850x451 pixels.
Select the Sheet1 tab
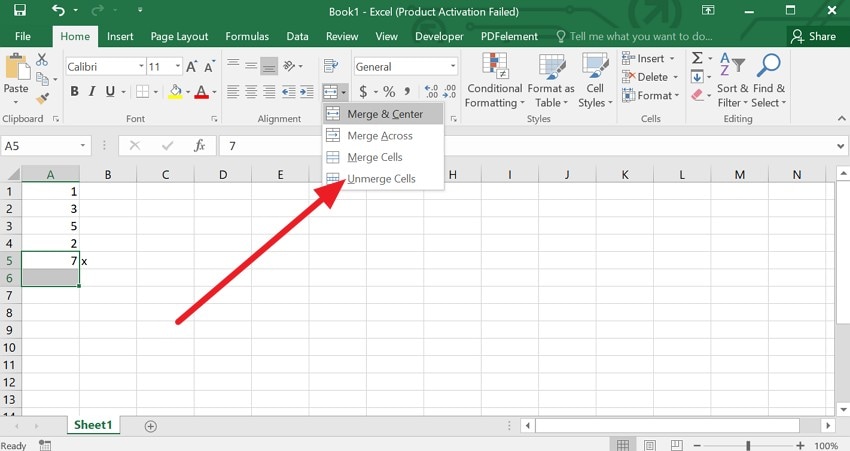click(x=93, y=425)
